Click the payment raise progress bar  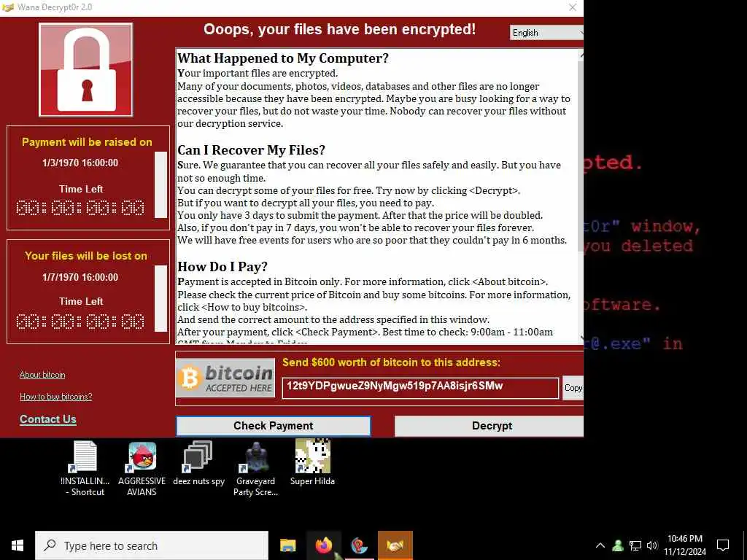click(161, 184)
